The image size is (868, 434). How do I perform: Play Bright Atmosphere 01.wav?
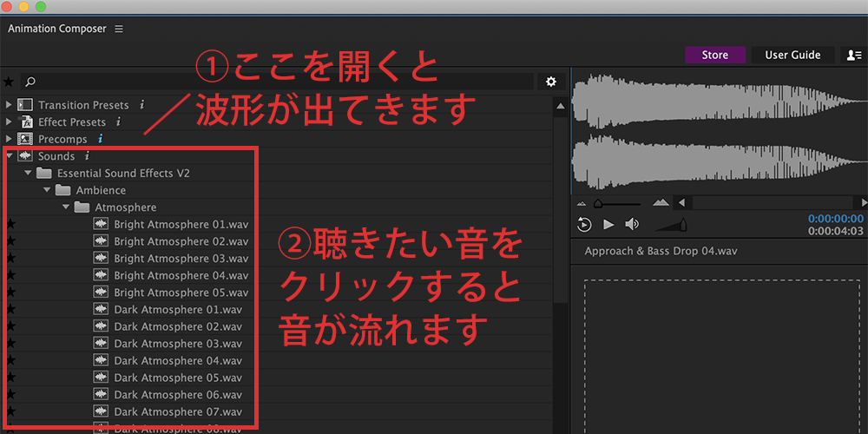coord(181,225)
